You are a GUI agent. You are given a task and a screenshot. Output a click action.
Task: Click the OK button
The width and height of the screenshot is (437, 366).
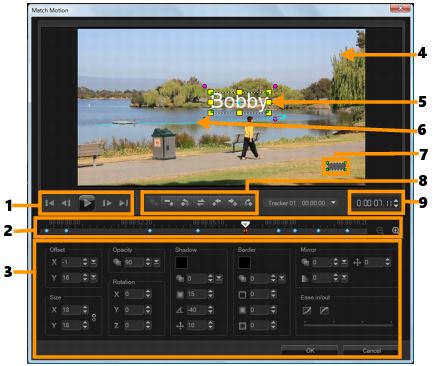pos(310,350)
